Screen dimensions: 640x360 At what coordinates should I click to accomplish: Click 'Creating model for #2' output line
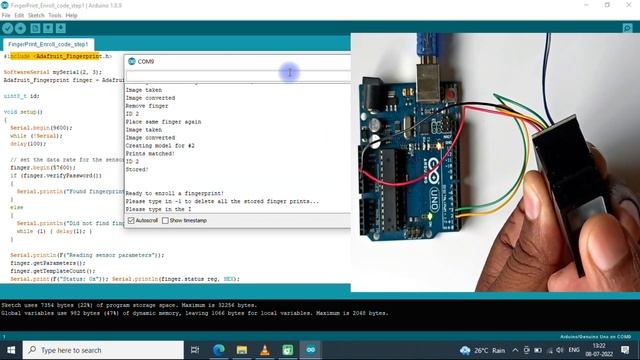click(160, 146)
